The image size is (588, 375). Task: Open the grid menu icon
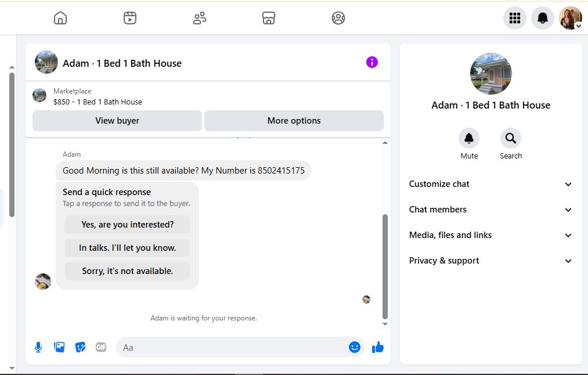point(514,18)
